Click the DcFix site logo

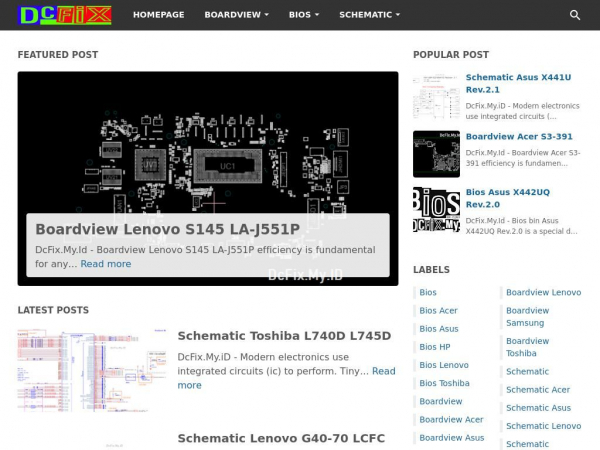(65, 15)
